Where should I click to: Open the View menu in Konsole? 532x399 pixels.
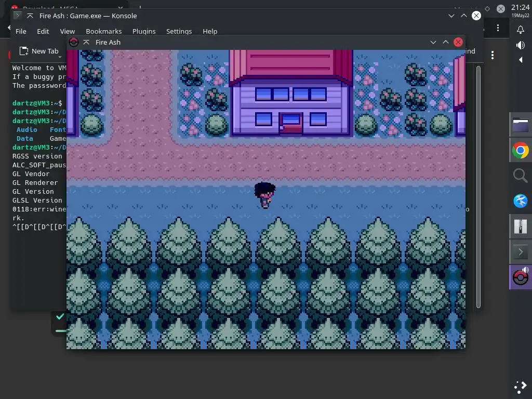67,31
